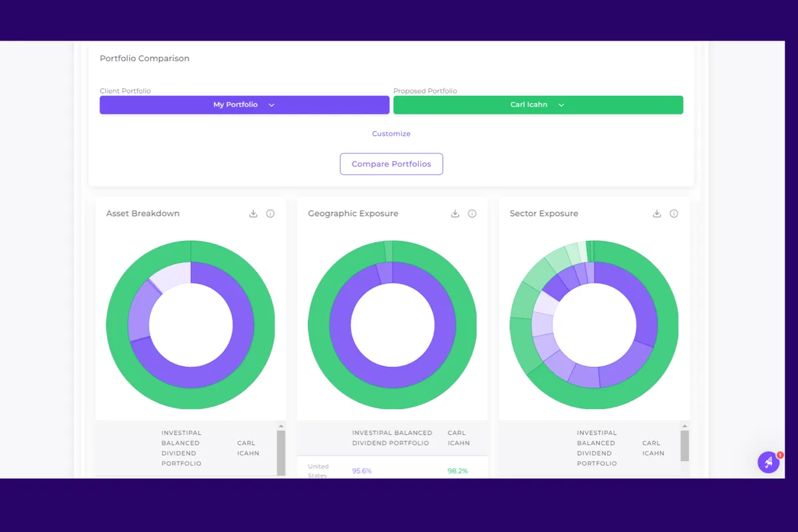This screenshot has width=798, height=532.
Task: Open the Customize link
Action: point(391,134)
